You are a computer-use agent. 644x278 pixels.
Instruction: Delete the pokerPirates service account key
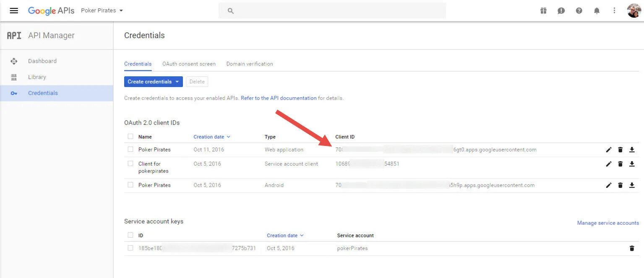(x=632, y=248)
